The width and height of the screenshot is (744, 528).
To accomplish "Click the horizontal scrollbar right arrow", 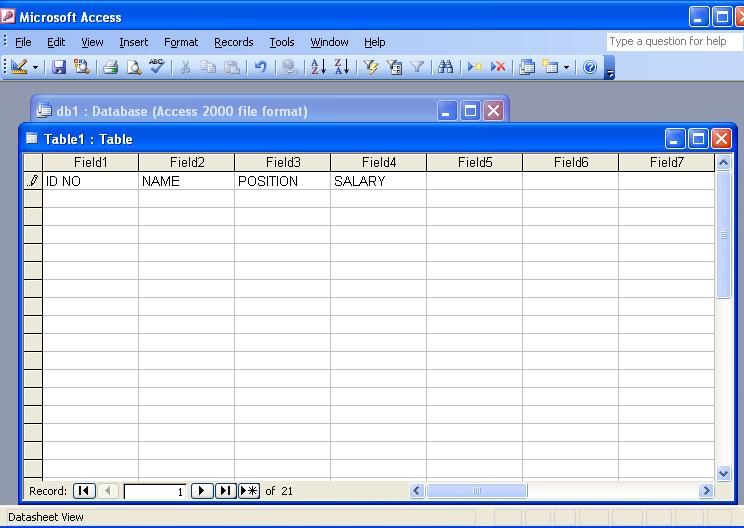I will coord(707,491).
